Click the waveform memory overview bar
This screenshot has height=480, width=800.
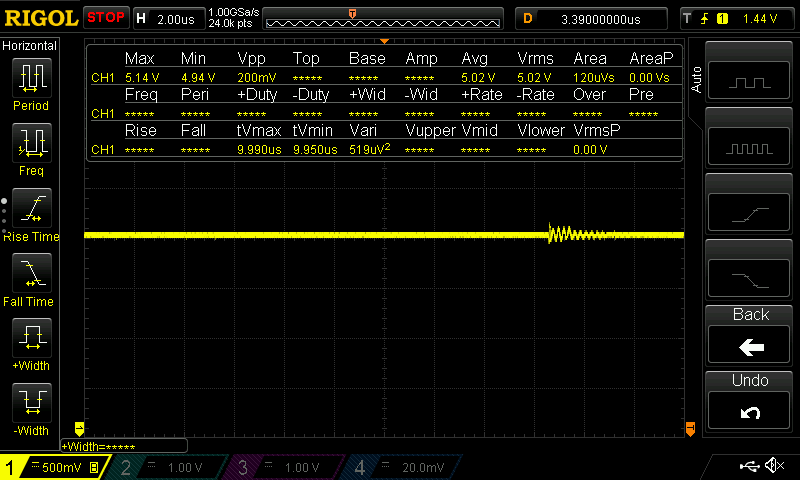[x=383, y=23]
